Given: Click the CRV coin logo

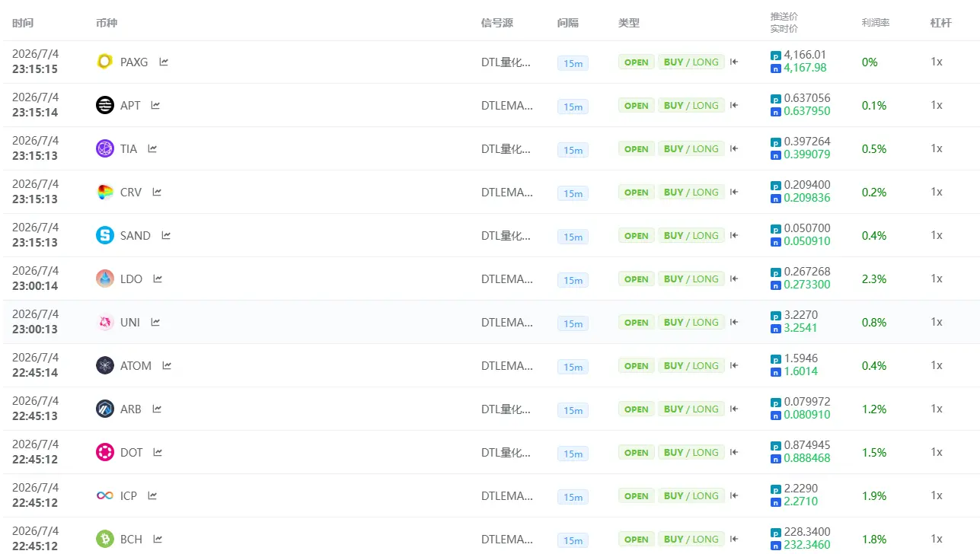Looking at the screenshot, I should [105, 192].
